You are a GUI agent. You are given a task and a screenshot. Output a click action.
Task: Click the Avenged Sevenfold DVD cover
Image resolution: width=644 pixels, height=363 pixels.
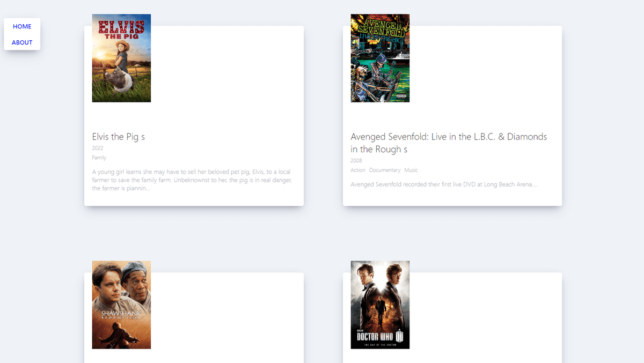[x=380, y=58]
